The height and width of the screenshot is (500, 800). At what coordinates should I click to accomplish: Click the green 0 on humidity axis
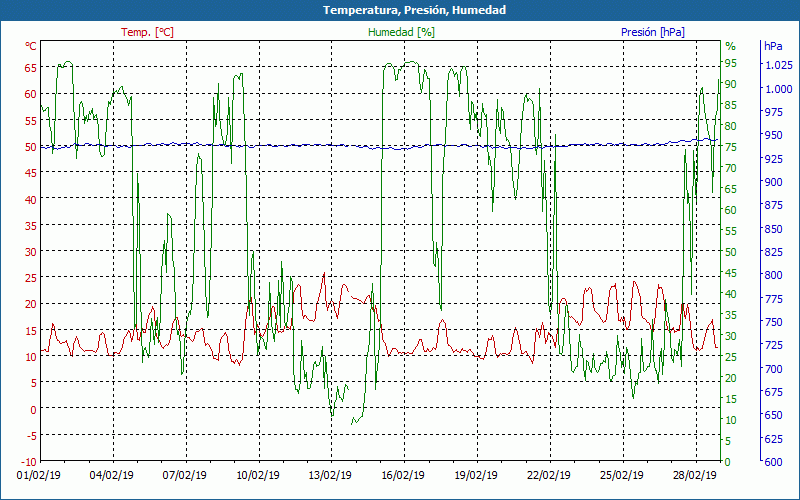click(x=728, y=462)
